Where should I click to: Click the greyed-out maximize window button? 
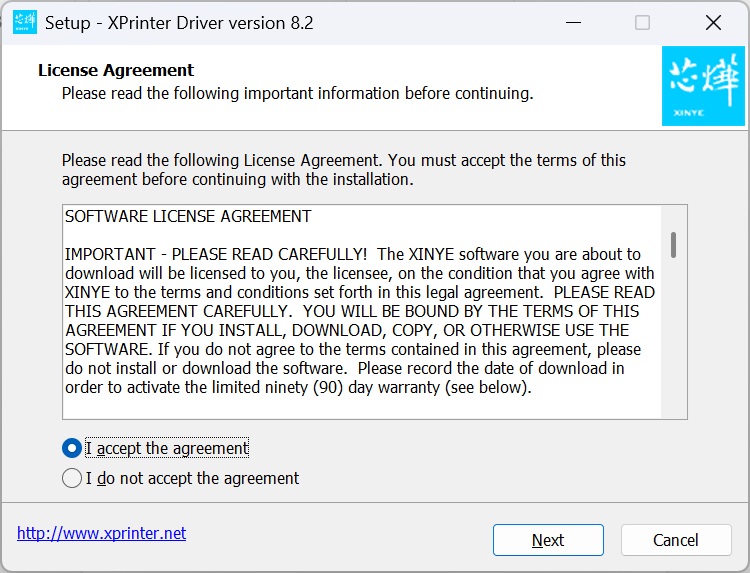coord(642,22)
